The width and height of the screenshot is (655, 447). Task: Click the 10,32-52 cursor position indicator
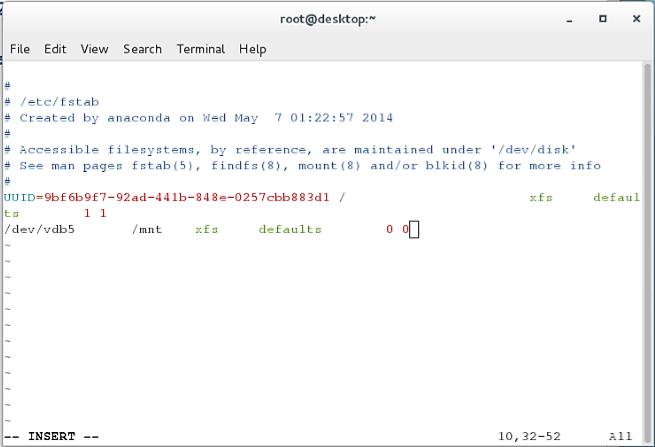pos(529,436)
